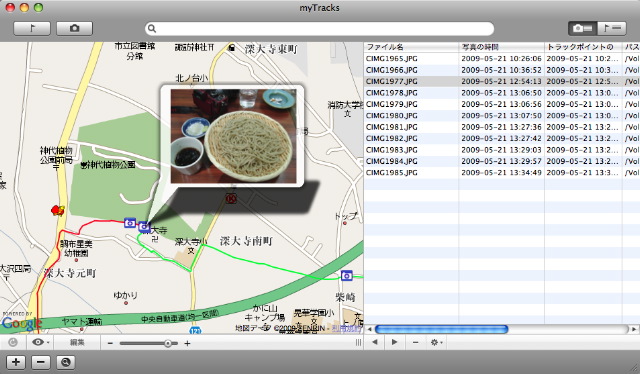Screen dimensions: 640x374
Task: Click the bottom-left minus remove button
Action: coord(40,362)
